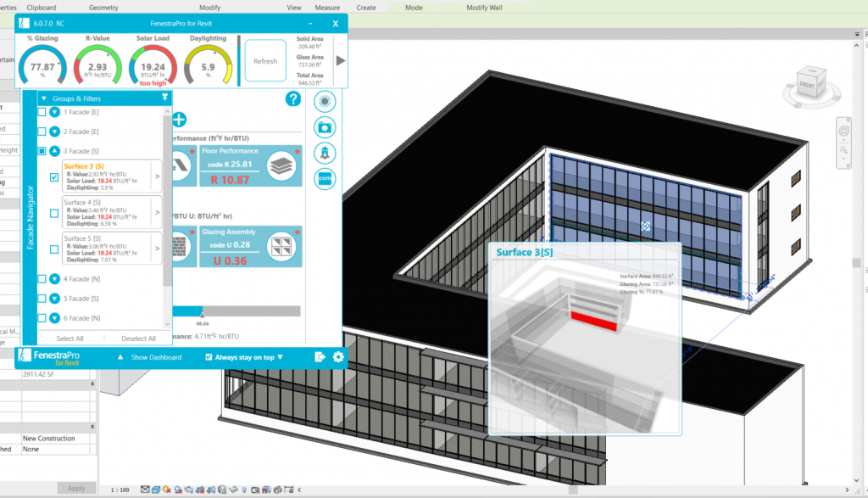Click the FenestraPro logo in title bar
This screenshot has height=498, width=868.
tap(24, 23)
